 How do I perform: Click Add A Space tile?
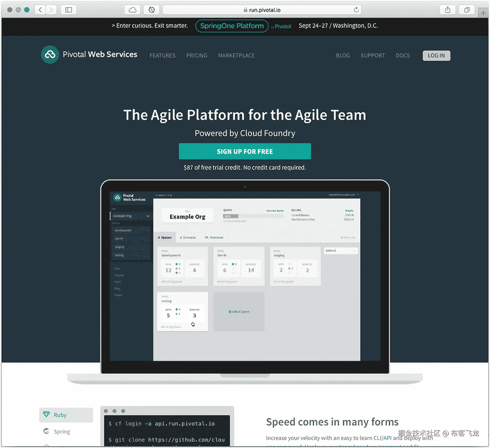tap(239, 312)
